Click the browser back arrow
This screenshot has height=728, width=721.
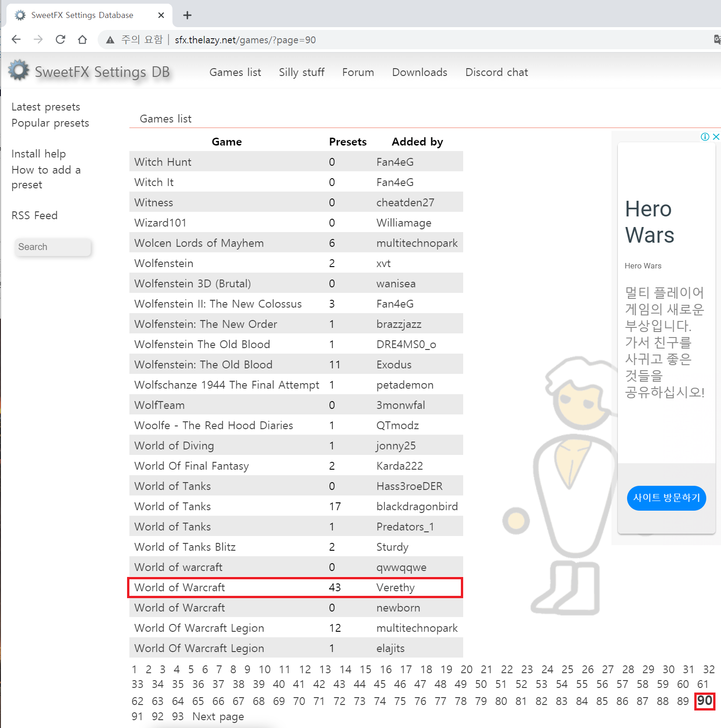click(16, 40)
